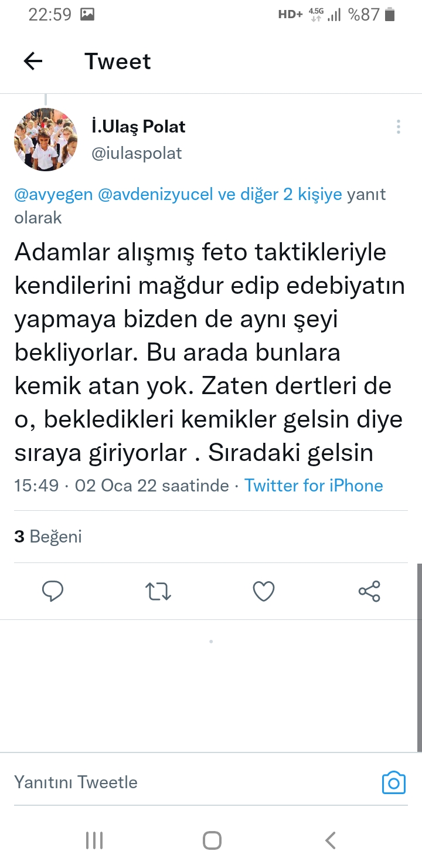The width and height of the screenshot is (422, 868).
Task: Like the tweet with the heart icon
Action: coord(264,591)
